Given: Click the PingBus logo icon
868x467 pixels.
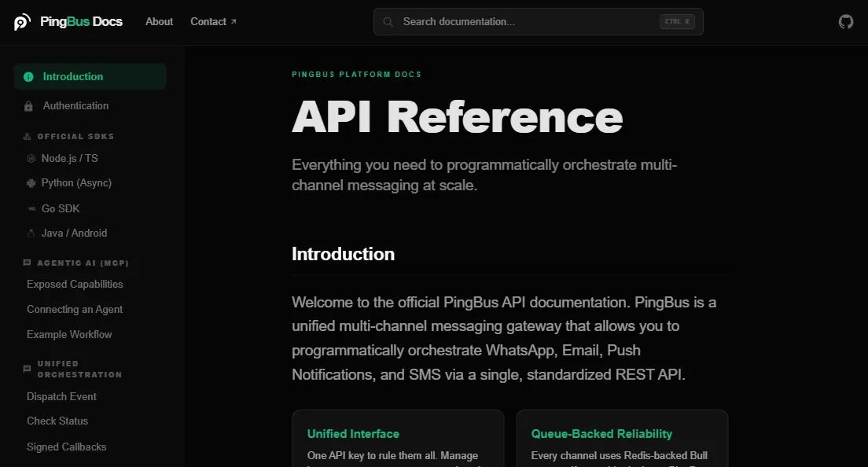Looking at the screenshot, I should (x=22, y=22).
